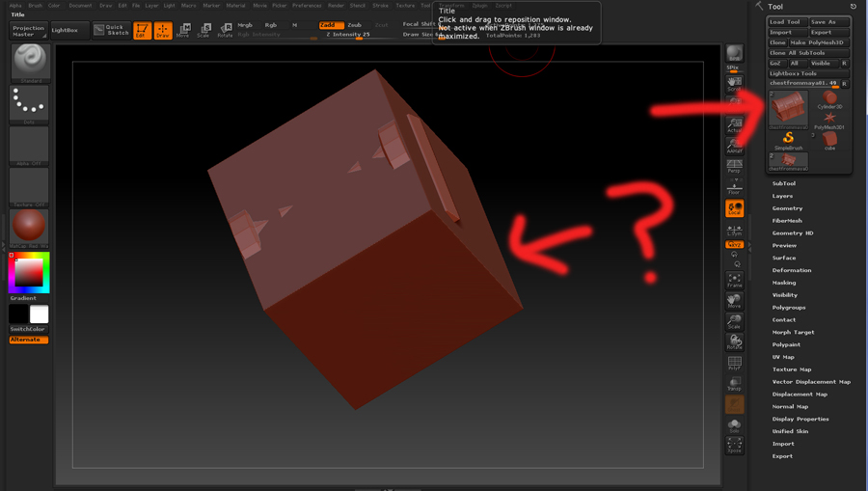Toggle the Floor grid
This screenshot has height=491, width=868.
click(x=735, y=187)
